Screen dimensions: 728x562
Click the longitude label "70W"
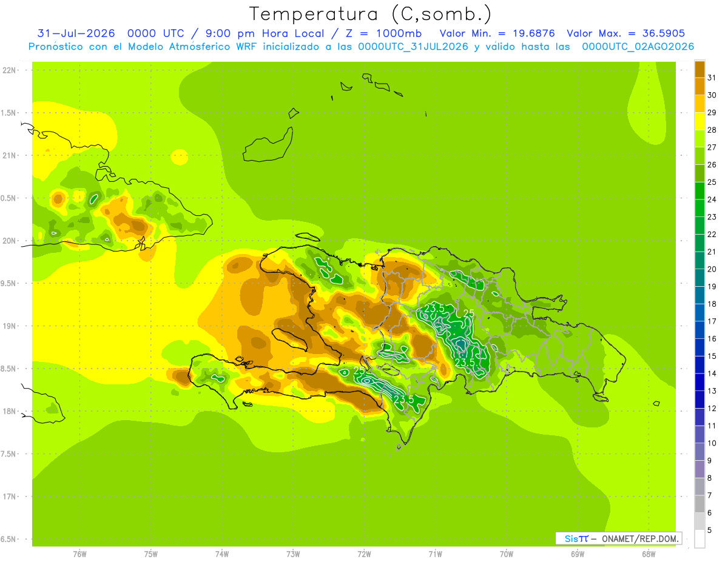pos(507,554)
